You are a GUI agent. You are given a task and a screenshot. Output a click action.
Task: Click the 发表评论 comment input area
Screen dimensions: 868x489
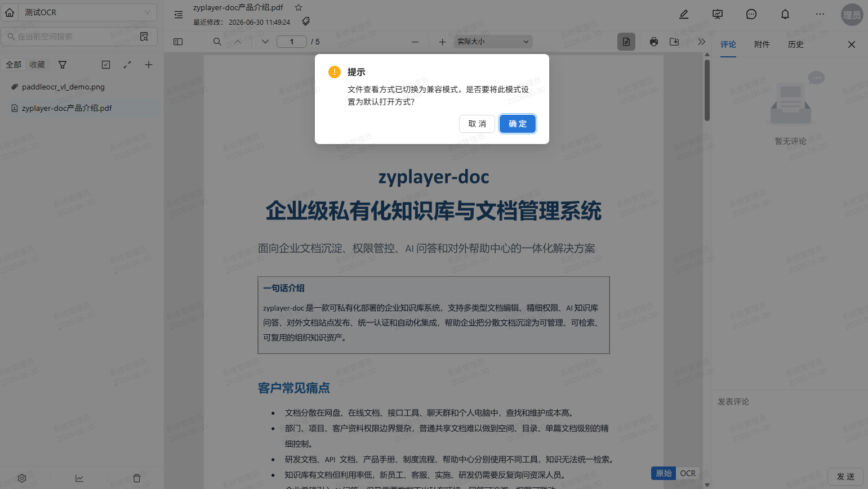(x=790, y=428)
